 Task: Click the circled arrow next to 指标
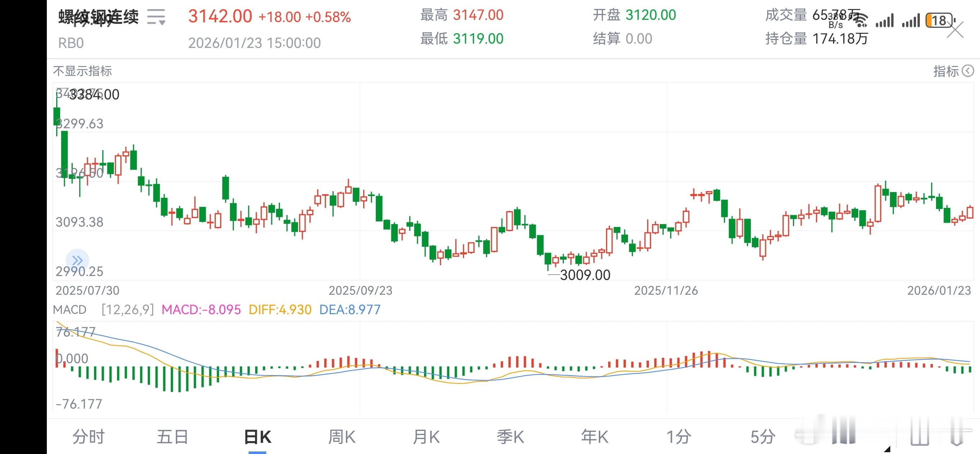968,71
